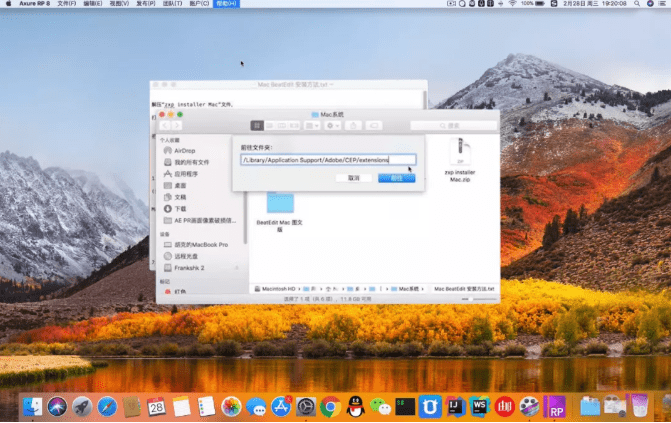Click the Share toolbar button
The image size is (671, 423).
pos(353,125)
